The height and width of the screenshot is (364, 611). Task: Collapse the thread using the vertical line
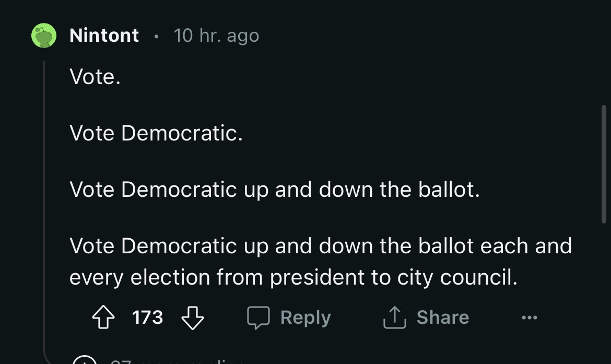click(x=44, y=209)
